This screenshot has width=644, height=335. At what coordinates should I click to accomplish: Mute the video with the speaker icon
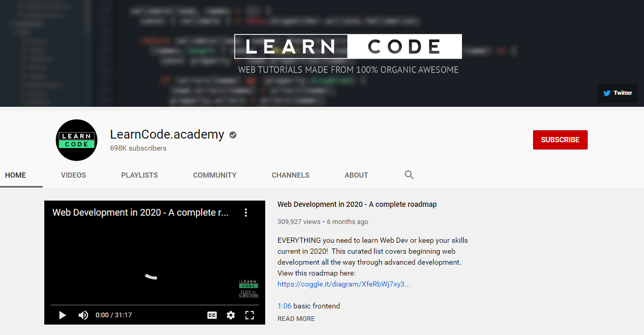point(83,315)
